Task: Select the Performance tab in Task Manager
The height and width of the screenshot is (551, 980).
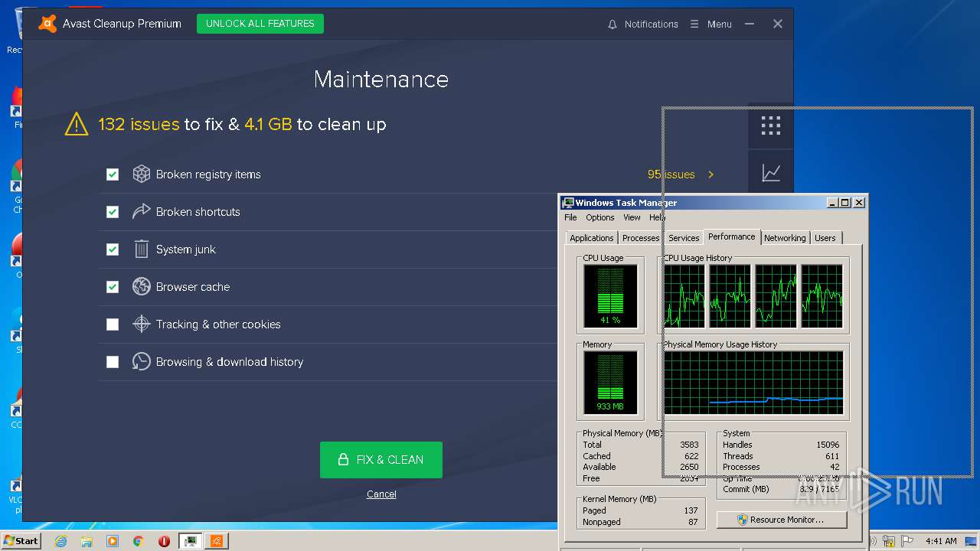Action: 731,236
